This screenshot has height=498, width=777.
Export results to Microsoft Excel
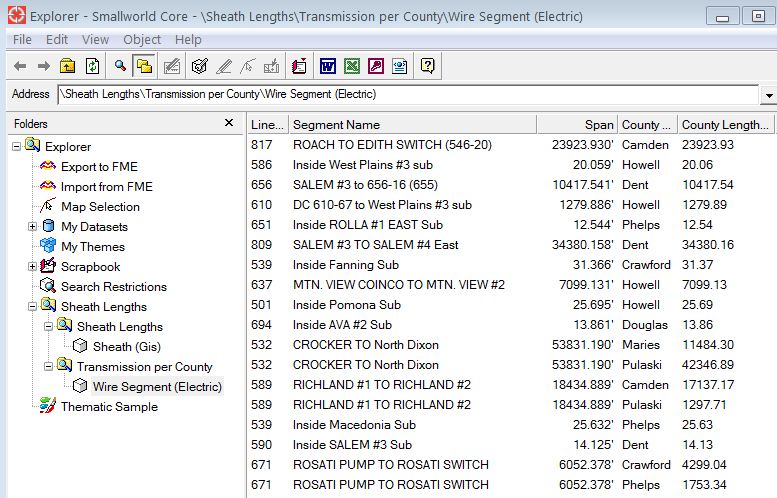click(352, 66)
